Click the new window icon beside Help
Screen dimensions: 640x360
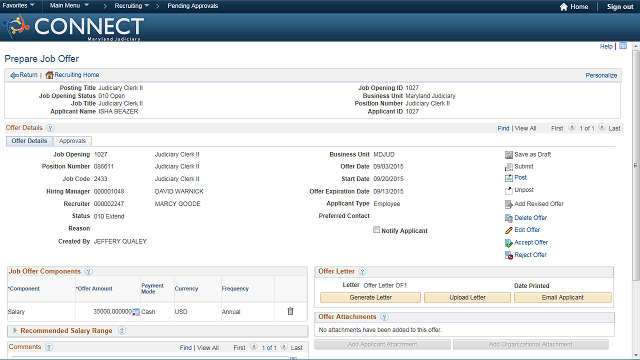(x=623, y=46)
